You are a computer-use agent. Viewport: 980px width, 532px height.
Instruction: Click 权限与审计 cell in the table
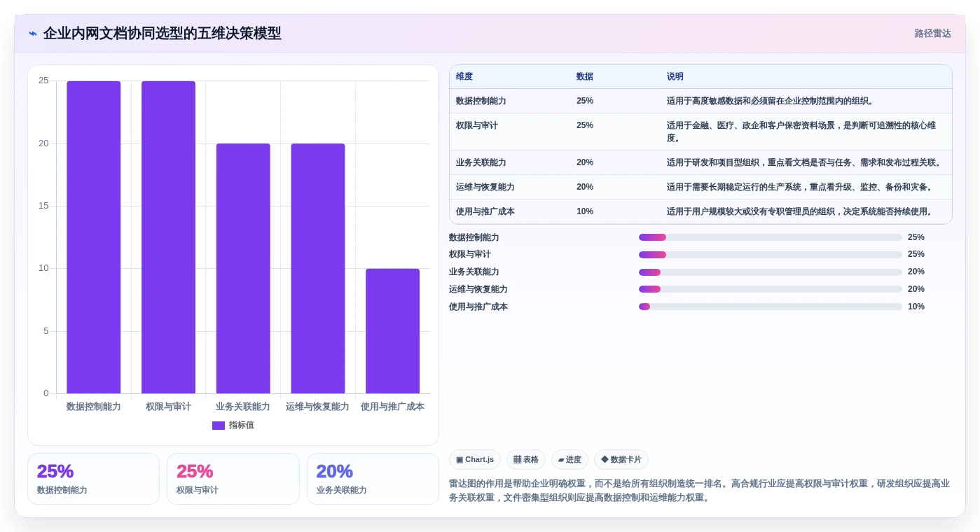477,125
